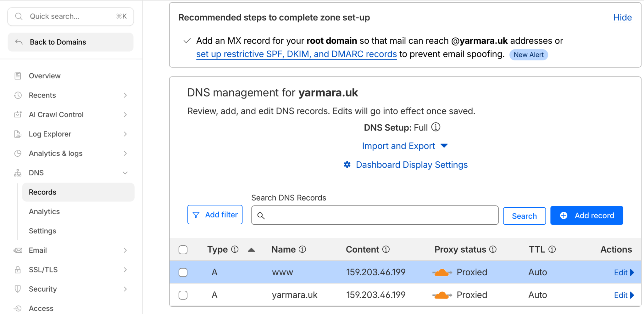Click the Access sidebar icon
This screenshot has height=314, width=644.
18,308
